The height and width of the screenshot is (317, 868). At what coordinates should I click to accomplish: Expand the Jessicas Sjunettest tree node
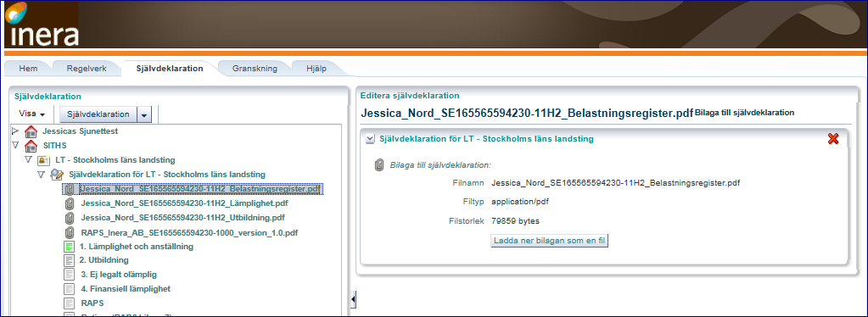point(15,131)
